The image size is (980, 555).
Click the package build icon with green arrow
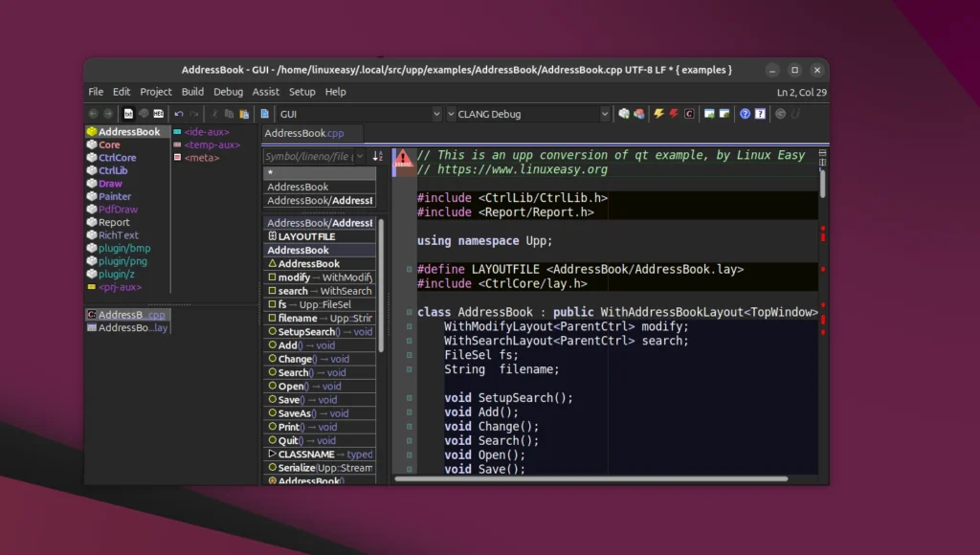coord(624,113)
